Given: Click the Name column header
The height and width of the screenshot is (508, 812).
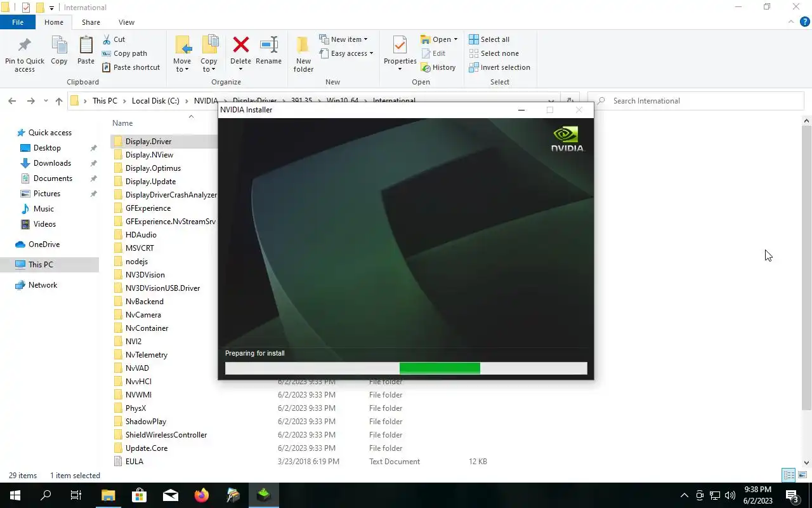Looking at the screenshot, I should 122,123.
